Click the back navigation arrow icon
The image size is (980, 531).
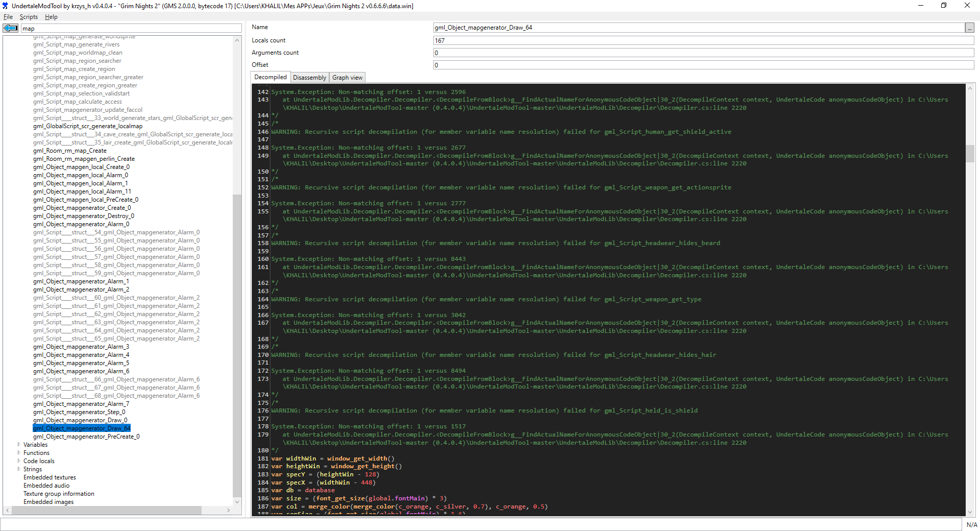(10, 28)
